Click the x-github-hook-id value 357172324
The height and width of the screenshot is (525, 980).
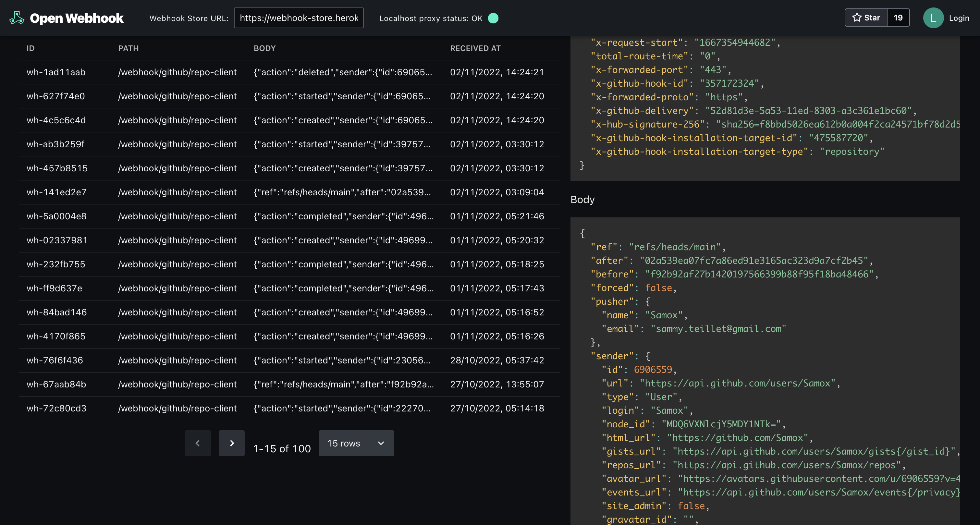pyautogui.click(x=729, y=83)
